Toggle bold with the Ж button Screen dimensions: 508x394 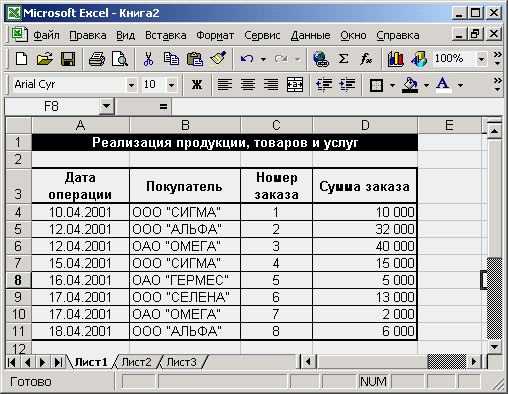(x=197, y=85)
